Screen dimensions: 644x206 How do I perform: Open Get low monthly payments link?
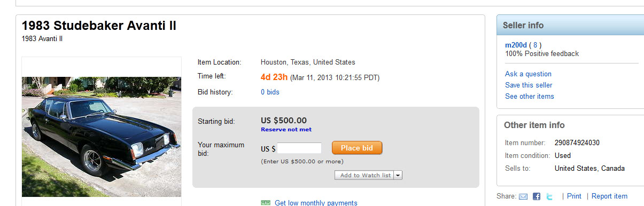(x=316, y=203)
